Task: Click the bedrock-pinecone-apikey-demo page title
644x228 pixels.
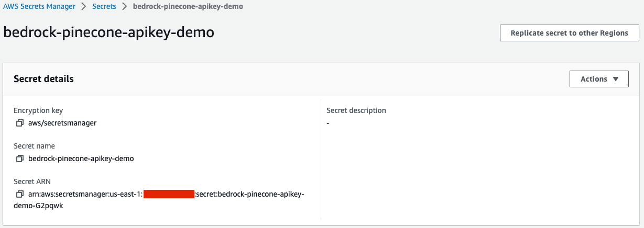Action: point(108,32)
